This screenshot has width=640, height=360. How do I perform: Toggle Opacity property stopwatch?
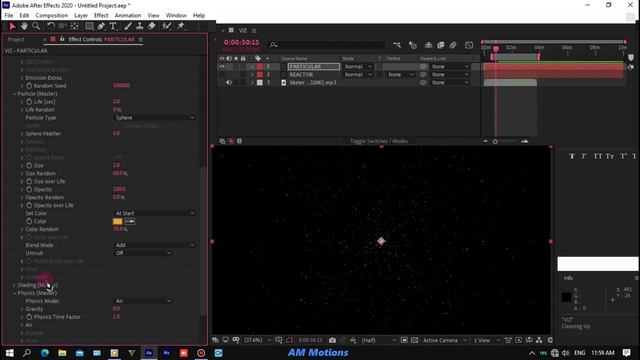(x=29, y=189)
